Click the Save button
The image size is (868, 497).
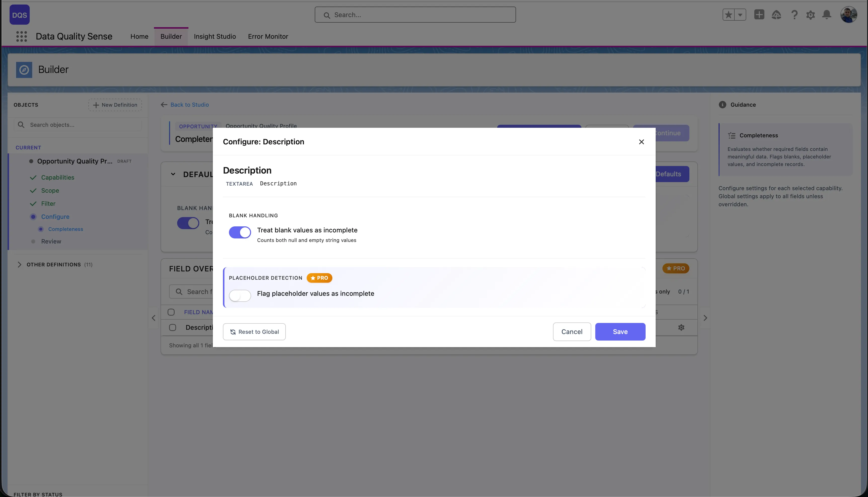tap(620, 332)
